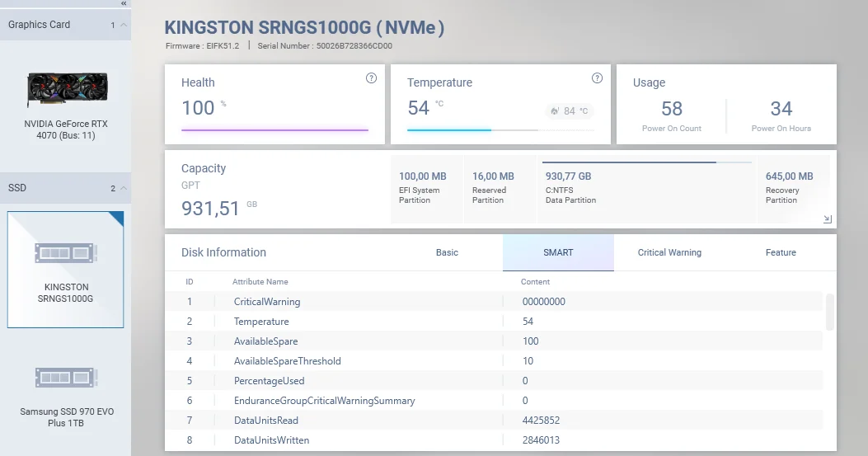This screenshot has height=456, width=868.
Task: Select the Kingston SRNGS1000G drive icon
Action: pos(66,253)
